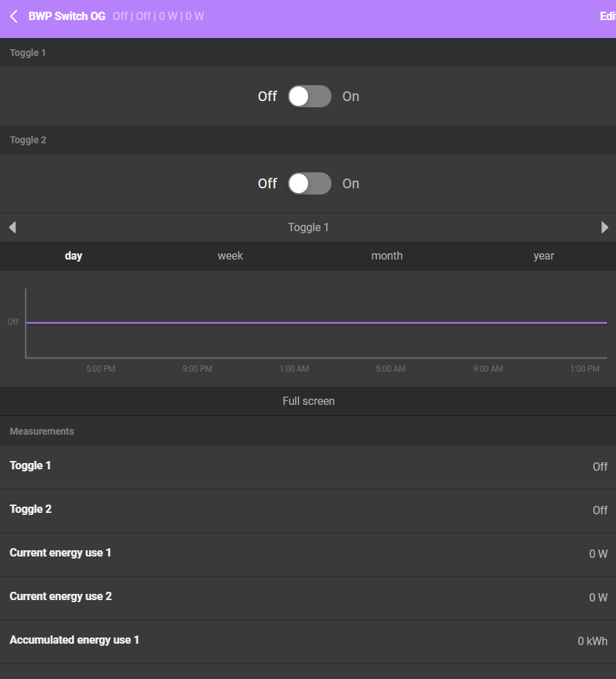This screenshot has height=679, width=616.
Task: Click the right arrow beside graph title
Action: click(604, 227)
